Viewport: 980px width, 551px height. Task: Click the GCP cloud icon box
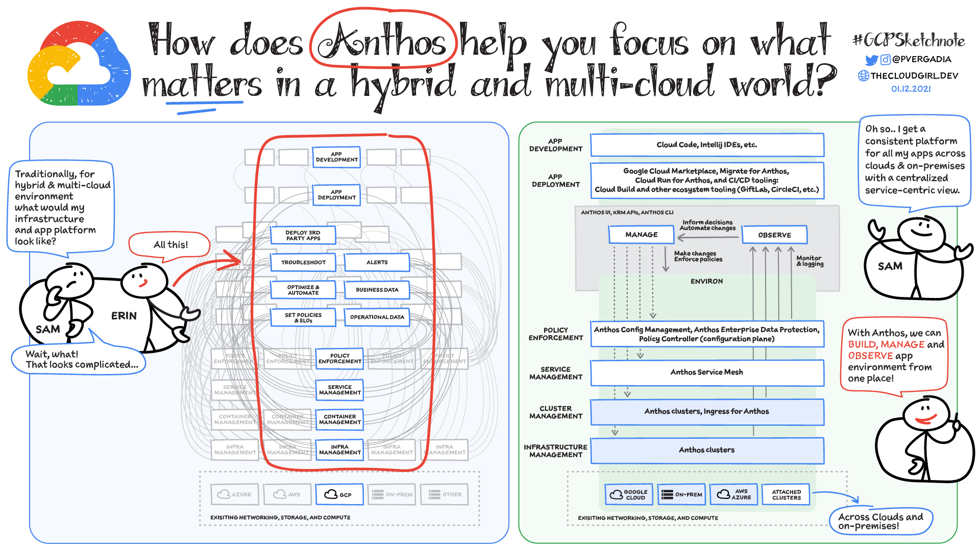tap(339, 494)
